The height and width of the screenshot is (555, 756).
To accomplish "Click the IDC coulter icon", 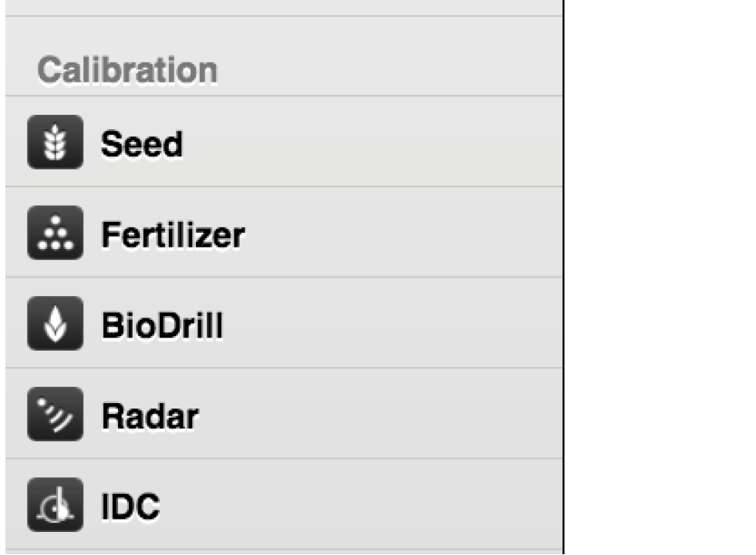I will pyautogui.click(x=55, y=505).
